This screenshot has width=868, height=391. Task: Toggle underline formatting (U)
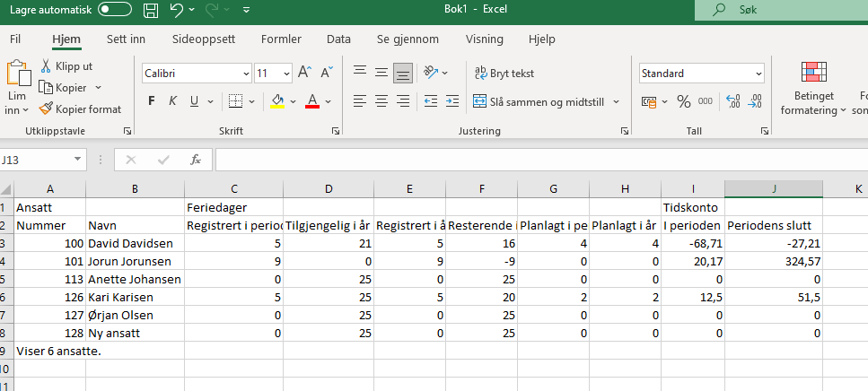pyautogui.click(x=194, y=101)
